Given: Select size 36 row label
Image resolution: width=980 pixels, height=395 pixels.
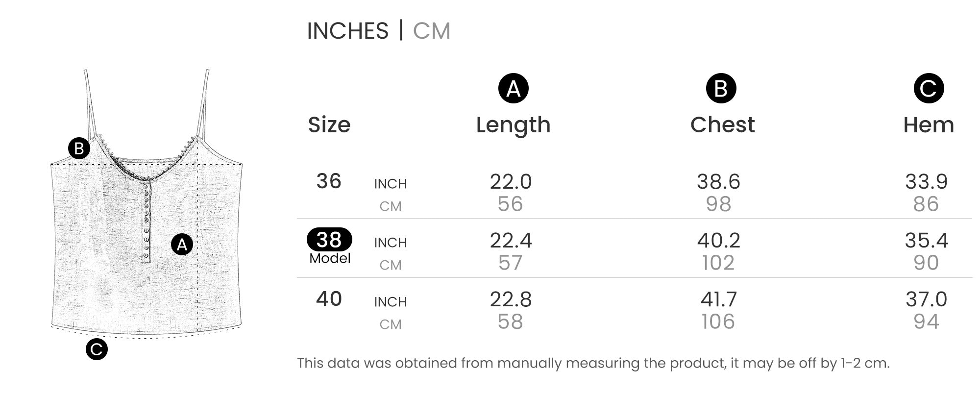Looking at the screenshot, I should (329, 181).
